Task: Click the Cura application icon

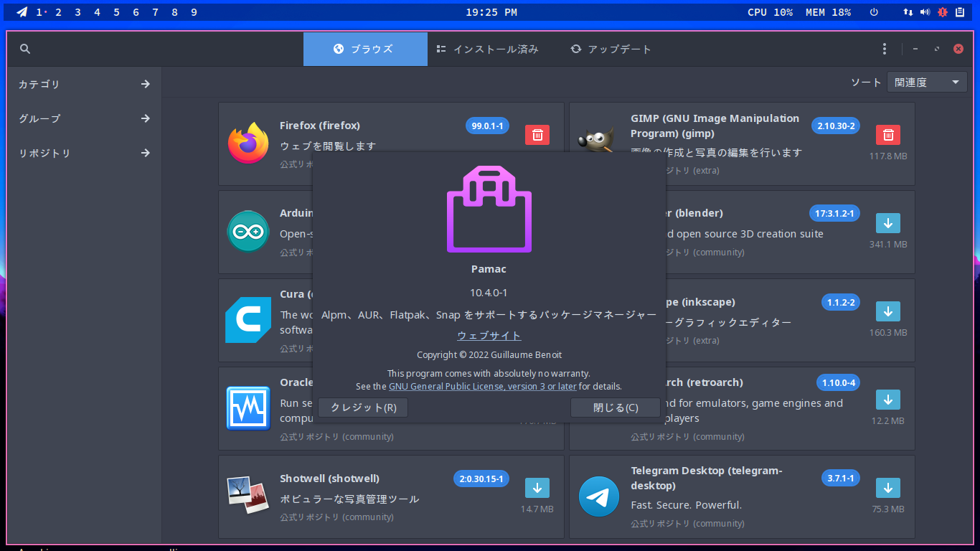Action: click(248, 320)
